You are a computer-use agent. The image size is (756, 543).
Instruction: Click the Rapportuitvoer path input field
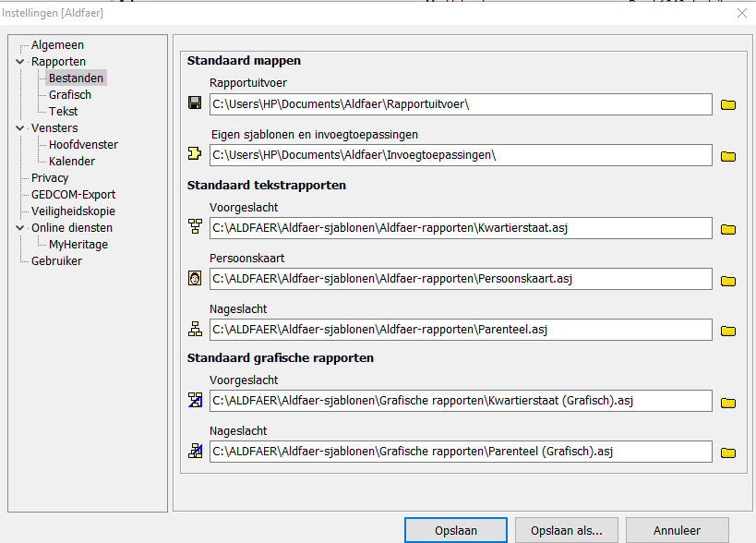pyautogui.click(x=460, y=104)
